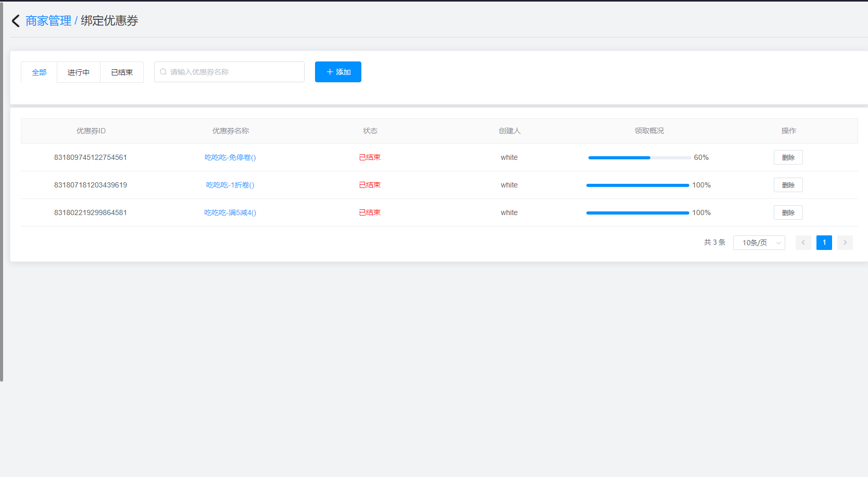
Task: Click the 60% progress bar
Action: (639, 158)
